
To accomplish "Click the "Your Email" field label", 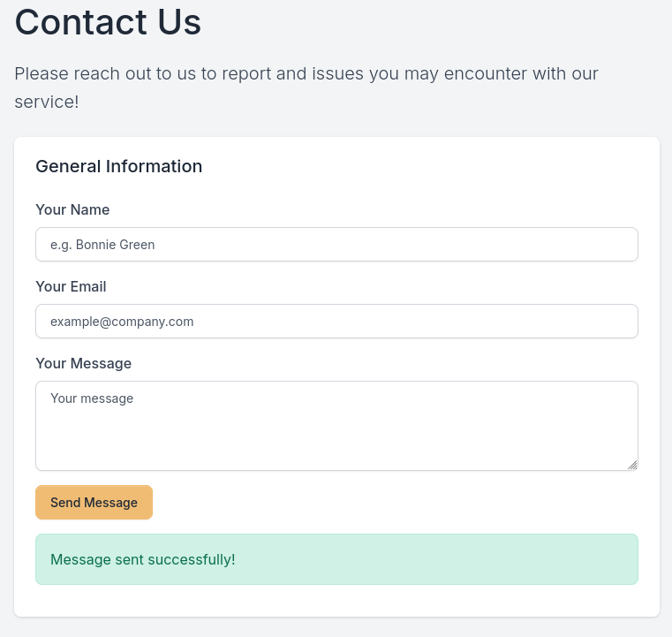I will point(71,286).
